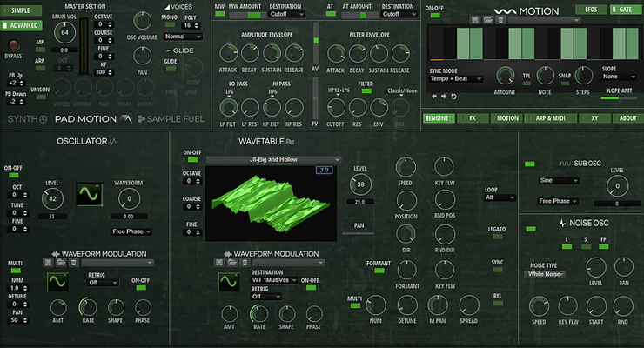Click the SIMPLE mode button
Image resolution: width=644 pixels, height=348 pixels.
[20, 10]
